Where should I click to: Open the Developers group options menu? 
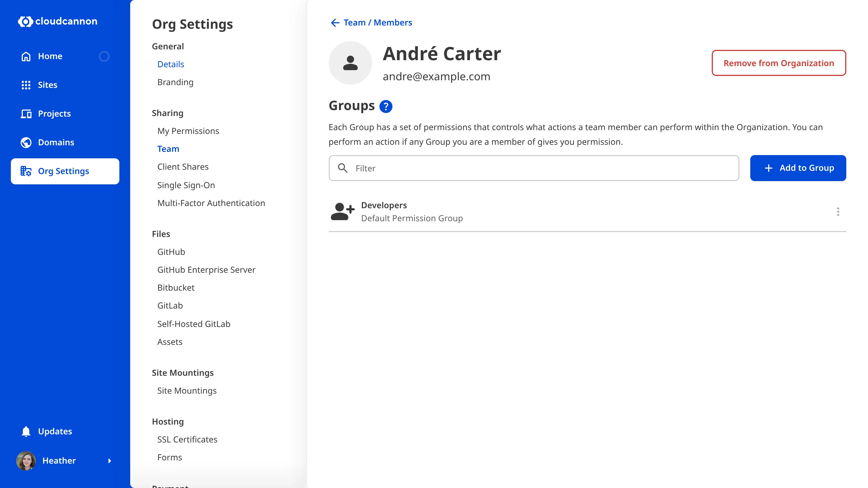tap(838, 211)
